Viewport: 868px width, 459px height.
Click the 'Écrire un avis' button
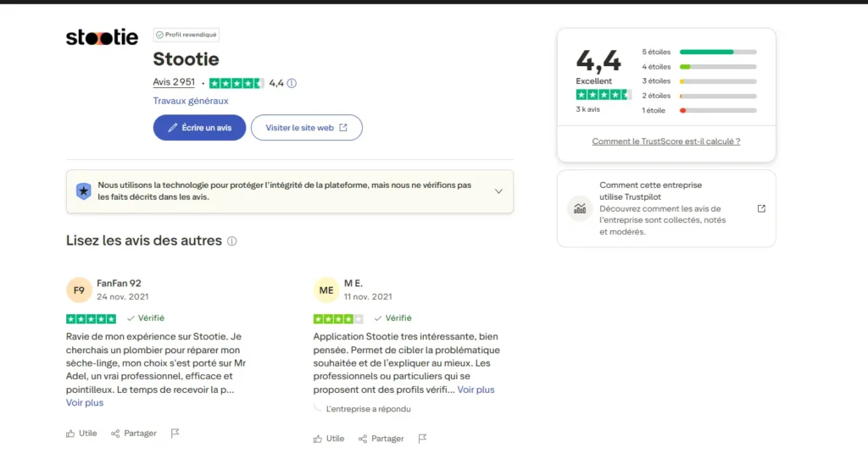(x=199, y=128)
